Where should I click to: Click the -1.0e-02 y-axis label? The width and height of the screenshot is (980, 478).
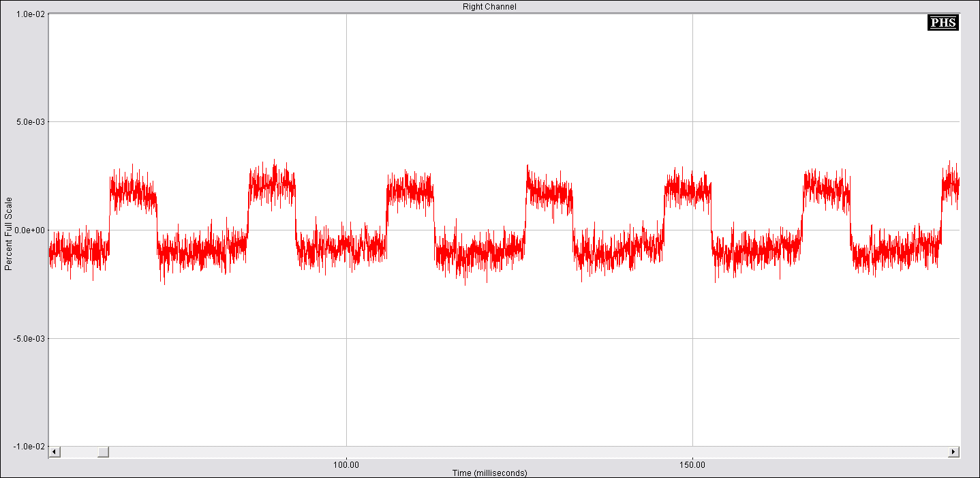[29, 447]
